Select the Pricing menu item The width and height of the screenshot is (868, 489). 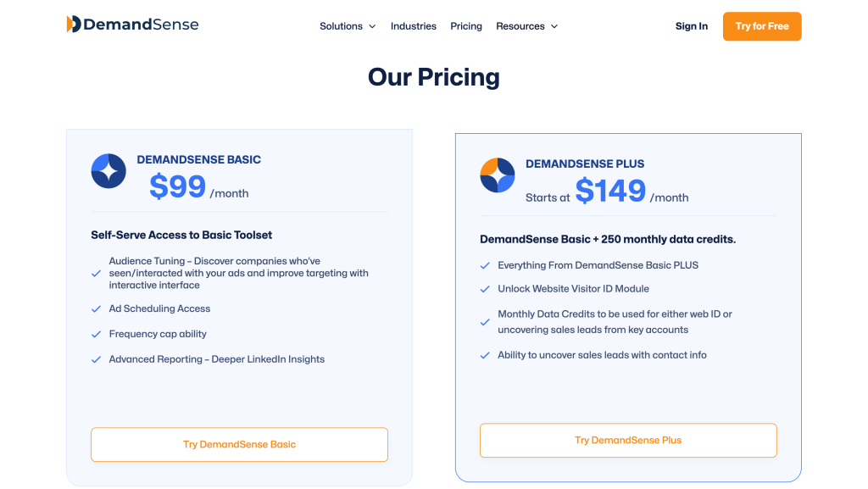click(x=465, y=26)
